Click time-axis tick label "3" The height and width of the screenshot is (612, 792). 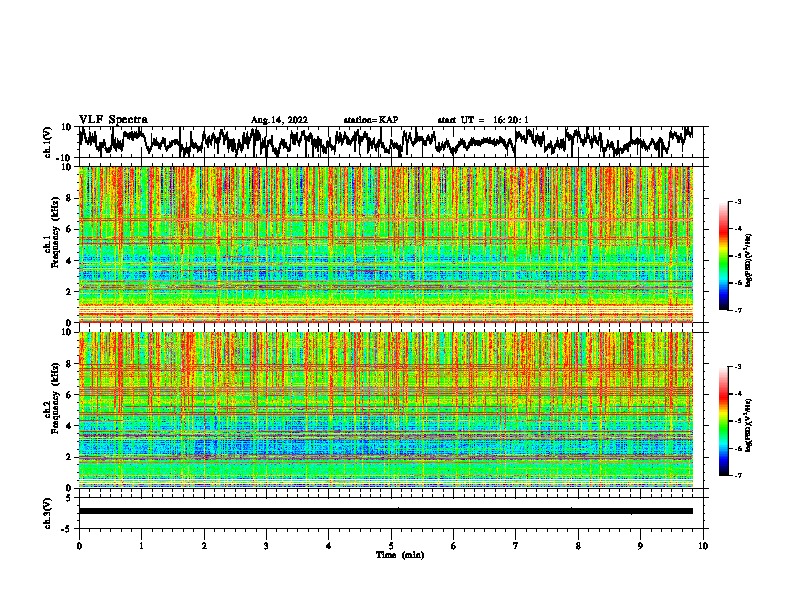coord(266,546)
